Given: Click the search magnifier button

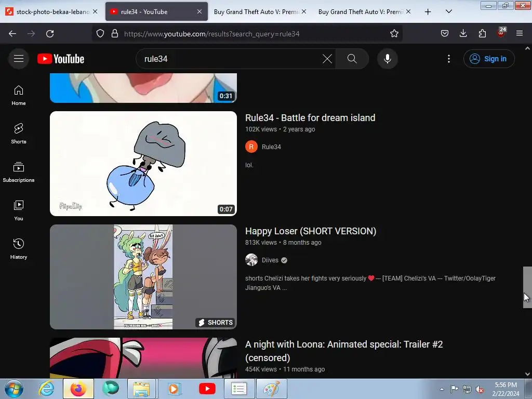Looking at the screenshot, I should click(352, 59).
